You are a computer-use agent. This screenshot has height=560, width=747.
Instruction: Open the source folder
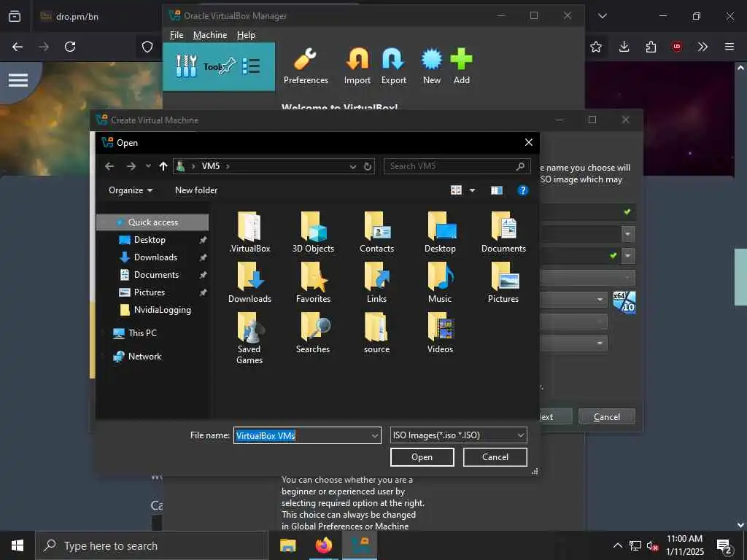[x=377, y=333]
